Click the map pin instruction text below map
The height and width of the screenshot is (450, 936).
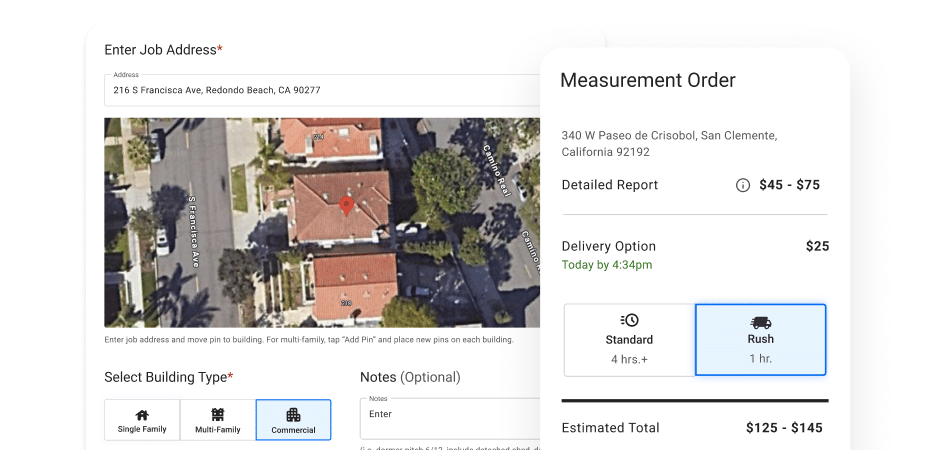[x=309, y=340]
